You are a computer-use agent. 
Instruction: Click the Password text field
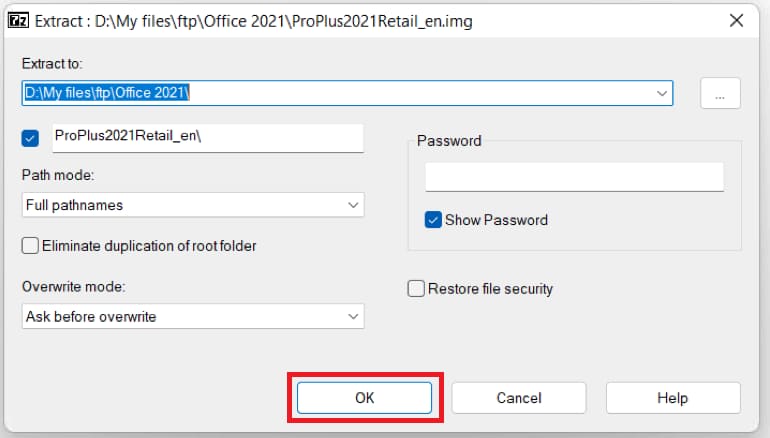pos(574,177)
